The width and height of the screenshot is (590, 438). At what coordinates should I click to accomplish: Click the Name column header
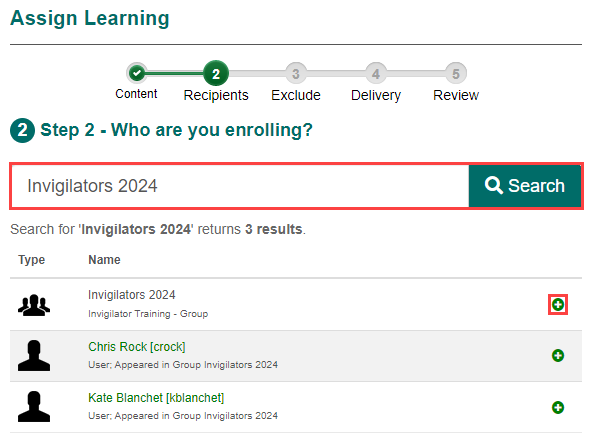click(x=104, y=260)
